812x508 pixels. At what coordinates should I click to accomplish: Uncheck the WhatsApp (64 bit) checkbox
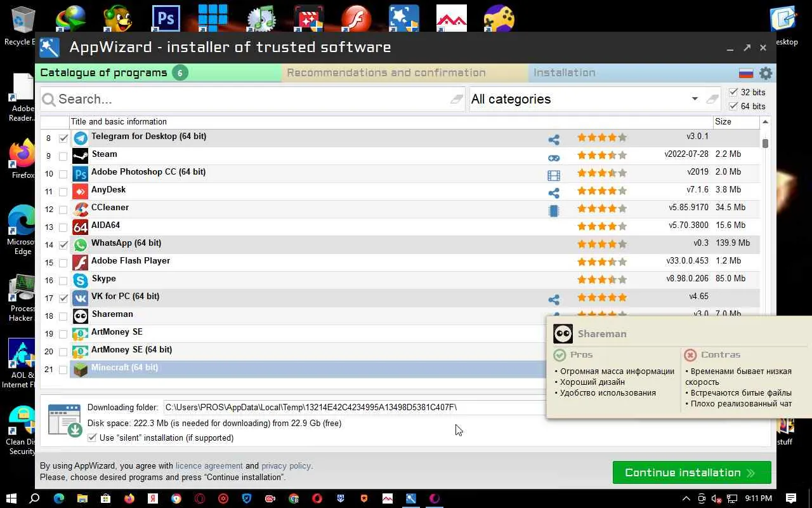[x=63, y=244]
